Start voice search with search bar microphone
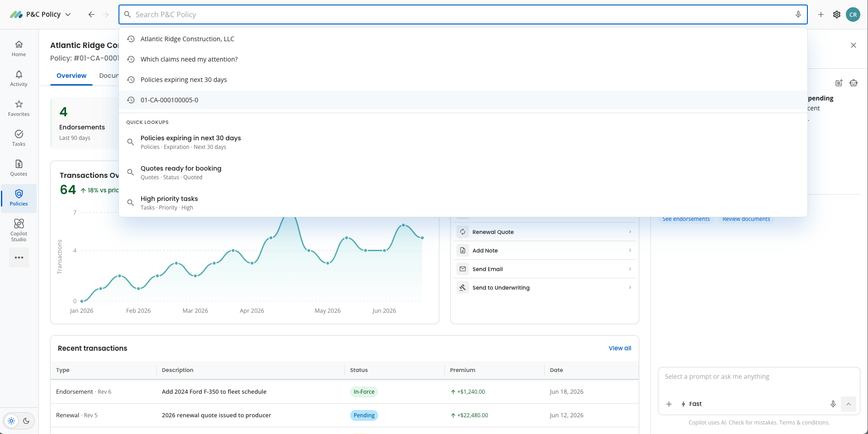 point(798,14)
